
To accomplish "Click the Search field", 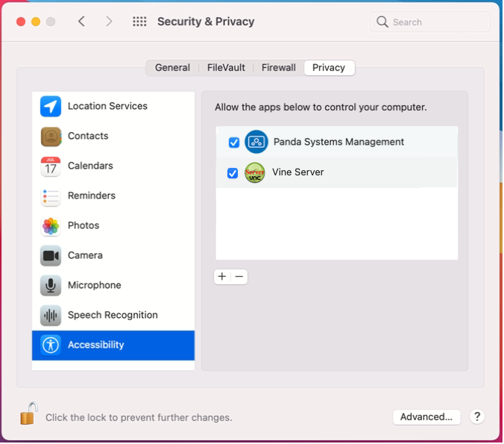I will tap(431, 22).
